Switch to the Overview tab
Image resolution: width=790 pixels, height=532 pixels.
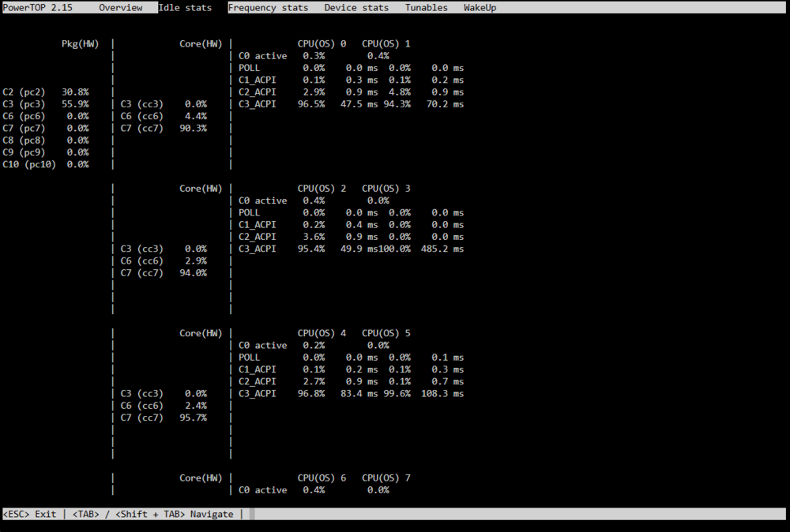click(120, 8)
